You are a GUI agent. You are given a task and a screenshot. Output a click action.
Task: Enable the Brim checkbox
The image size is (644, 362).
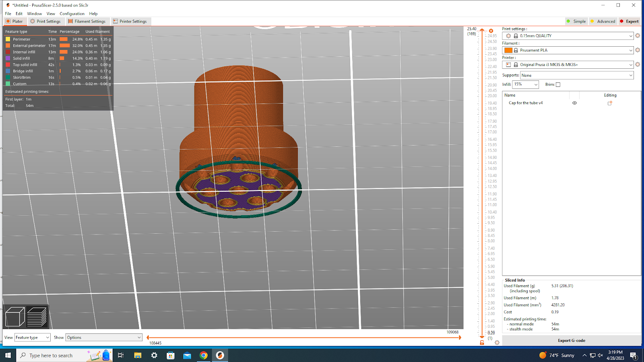pyautogui.click(x=558, y=84)
